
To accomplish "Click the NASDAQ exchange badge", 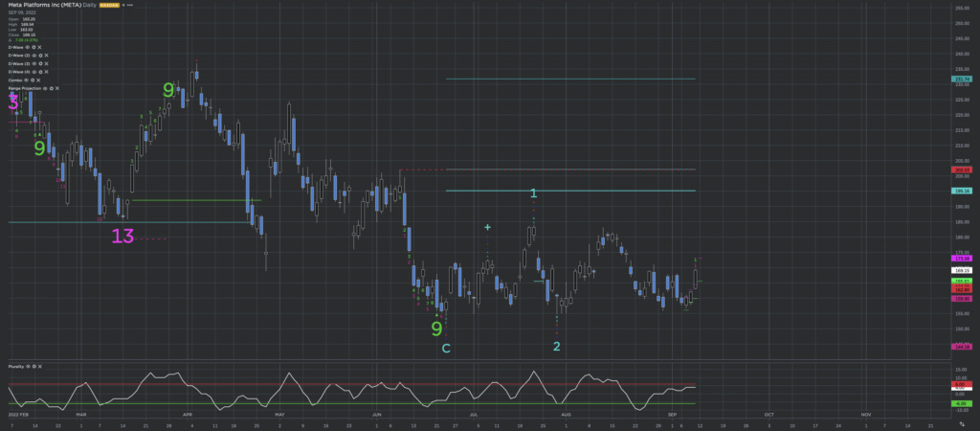I will pyautogui.click(x=109, y=5).
